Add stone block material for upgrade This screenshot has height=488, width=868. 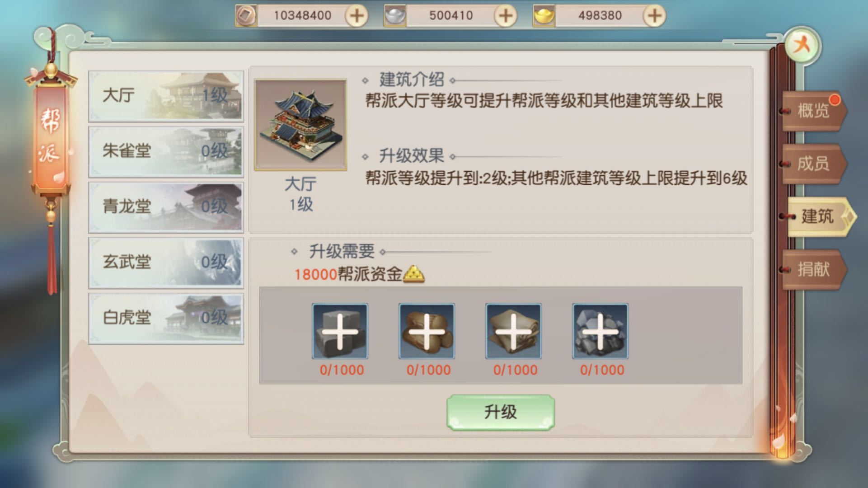(340, 331)
